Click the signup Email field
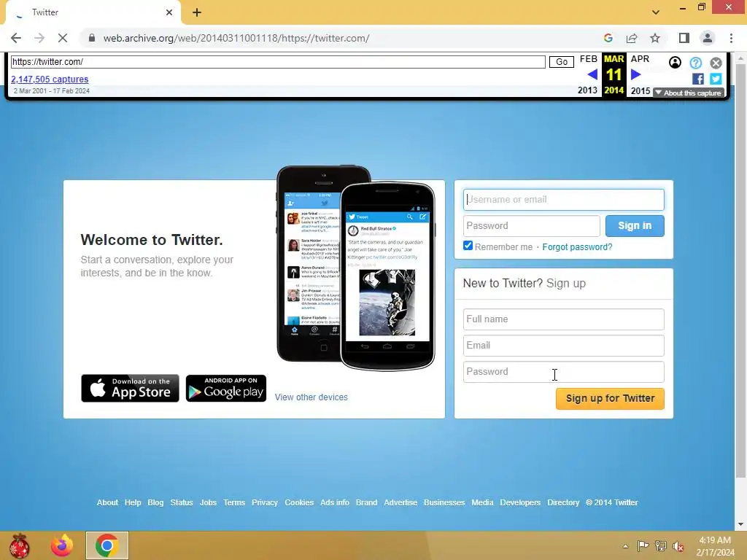Viewport: 747px width, 560px height. 564,345
